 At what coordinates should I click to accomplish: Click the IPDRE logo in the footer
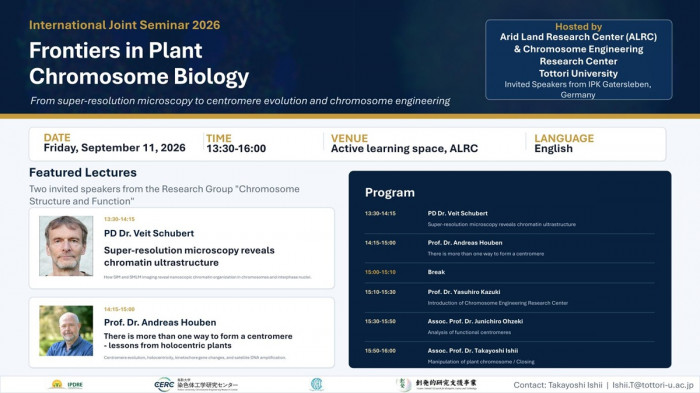[67, 385]
